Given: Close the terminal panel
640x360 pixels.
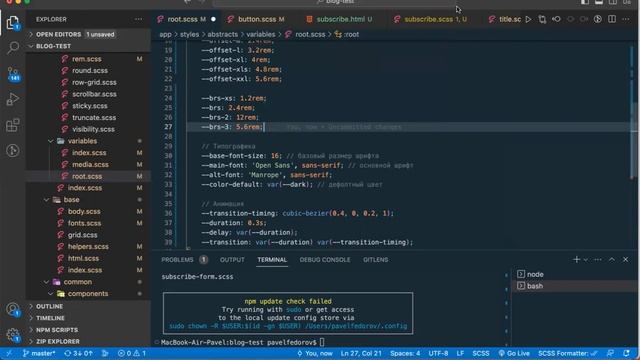Looking at the screenshot, I should 625,259.
